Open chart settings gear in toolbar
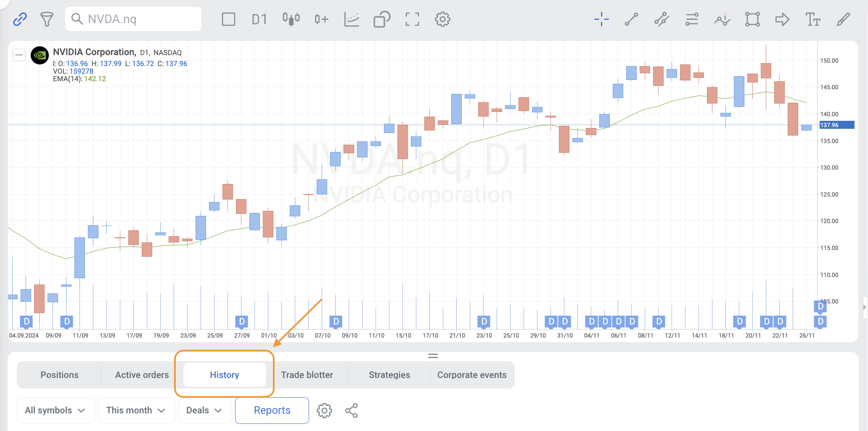The width and height of the screenshot is (868, 431). [x=442, y=19]
